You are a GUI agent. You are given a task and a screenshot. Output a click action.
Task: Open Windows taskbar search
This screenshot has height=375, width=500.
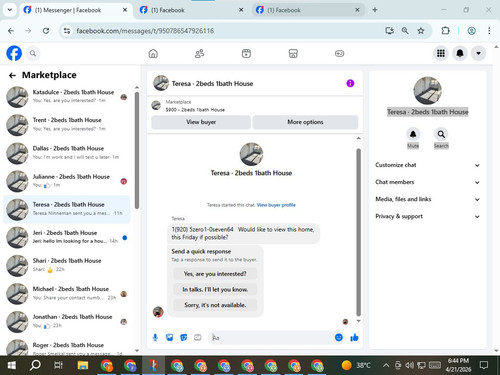click(x=35, y=365)
